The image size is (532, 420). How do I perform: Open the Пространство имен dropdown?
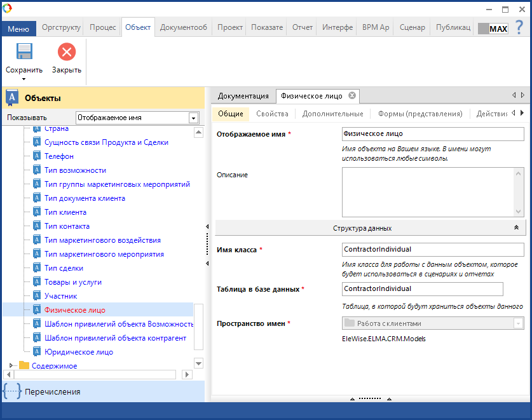[x=517, y=323]
